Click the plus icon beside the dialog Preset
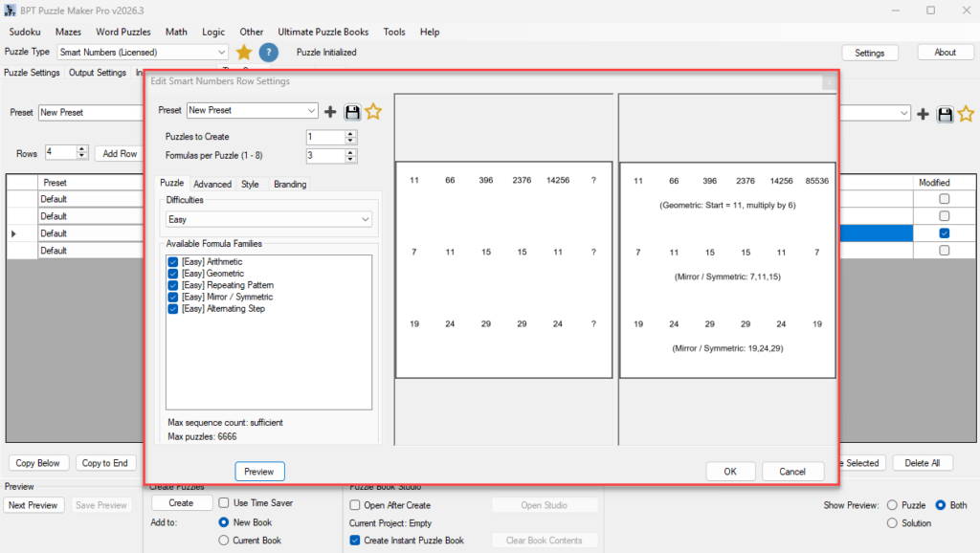The height and width of the screenshot is (553, 980). pyautogui.click(x=330, y=112)
